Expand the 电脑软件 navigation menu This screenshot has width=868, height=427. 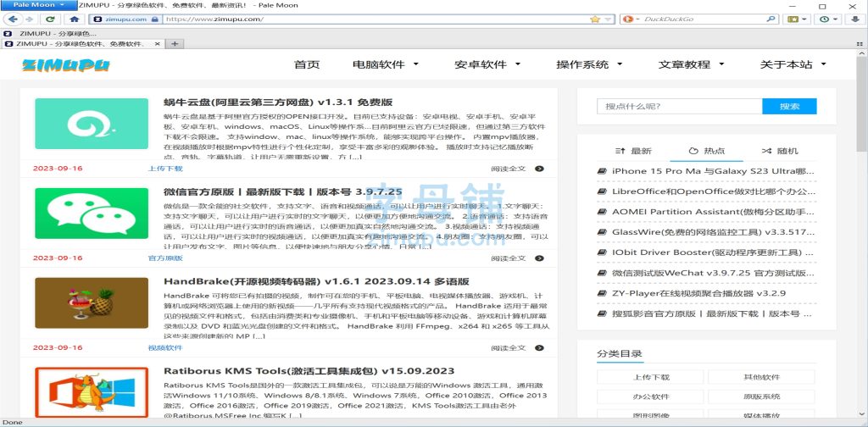click(x=386, y=64)
